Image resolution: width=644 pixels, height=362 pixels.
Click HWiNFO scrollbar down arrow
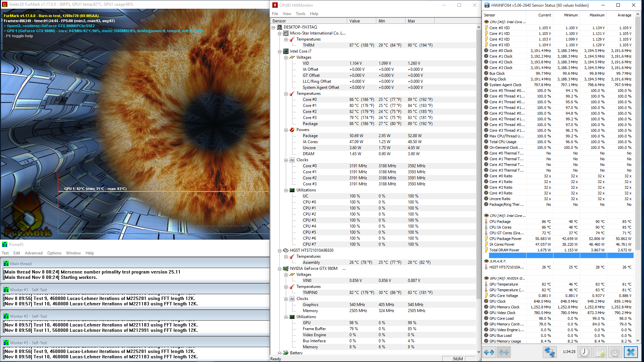point(638,341)
